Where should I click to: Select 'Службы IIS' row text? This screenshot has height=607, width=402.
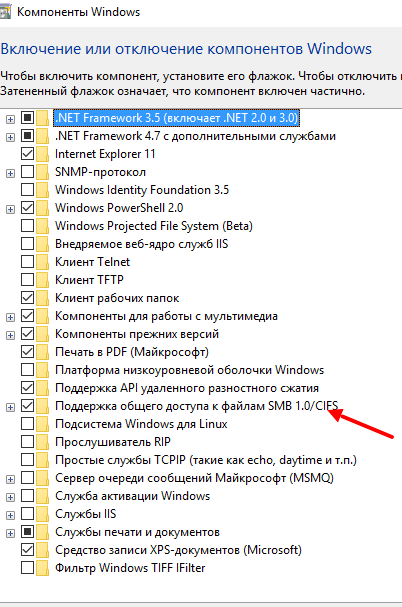click(86, 514)
